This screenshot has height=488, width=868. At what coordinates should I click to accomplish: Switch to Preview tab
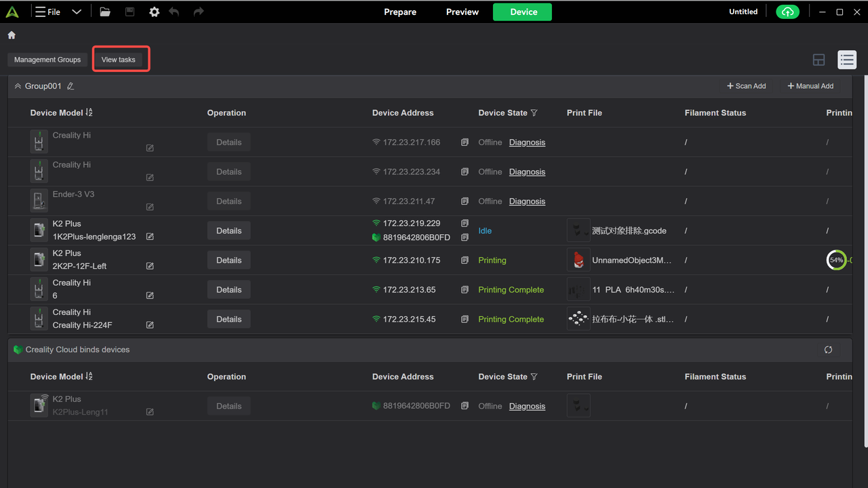click(462, 12)
